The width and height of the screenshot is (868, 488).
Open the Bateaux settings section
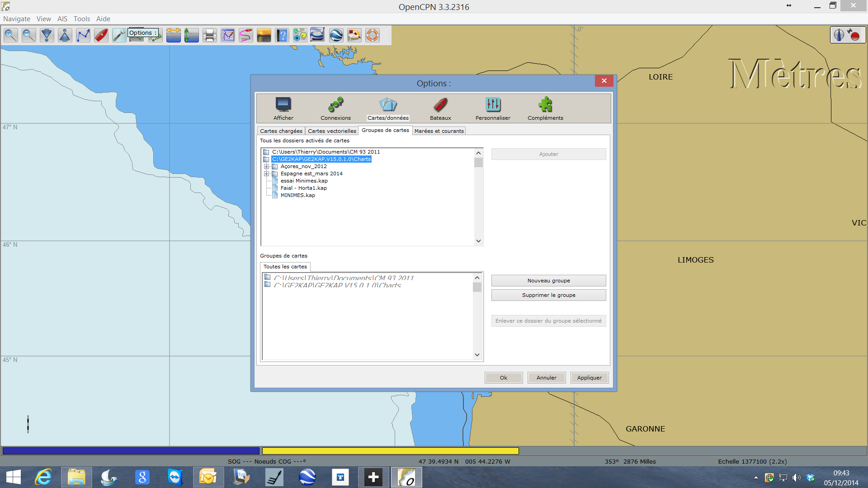(x=440, y=109)
